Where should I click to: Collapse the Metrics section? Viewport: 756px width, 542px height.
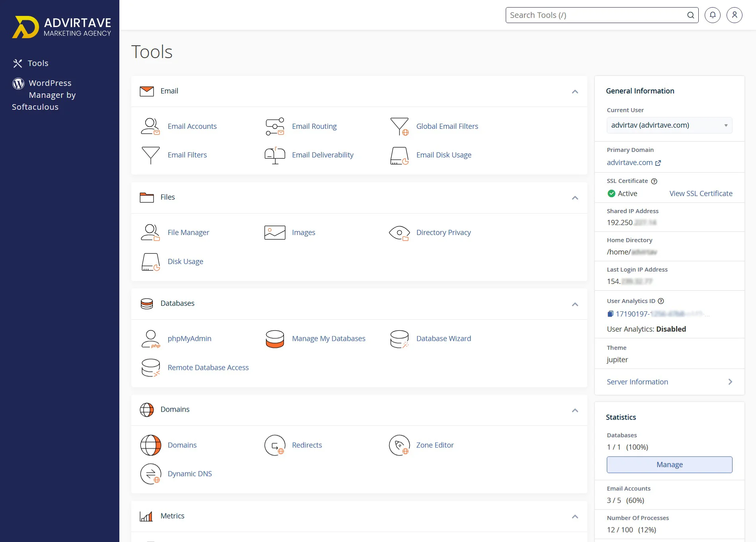coord(575,517)
